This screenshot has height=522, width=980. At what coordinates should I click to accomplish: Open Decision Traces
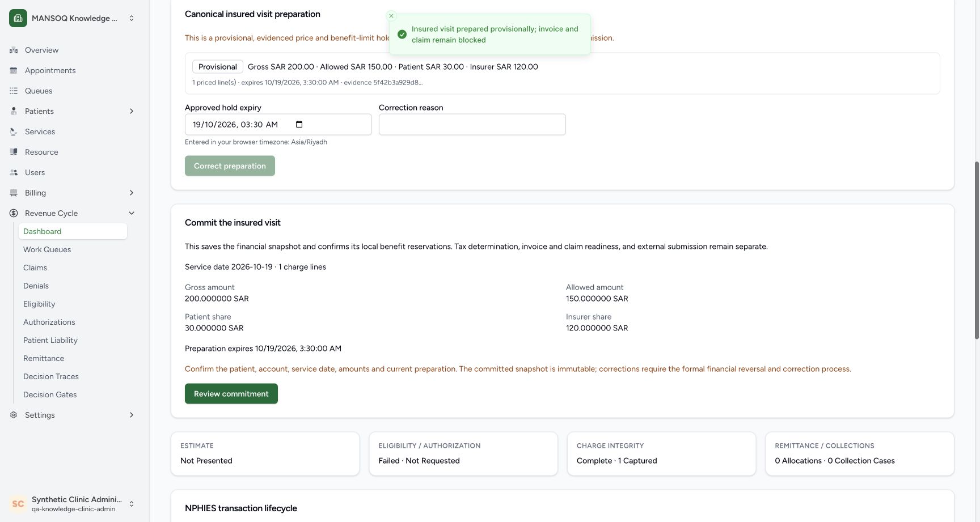click(x=73, y=376)
